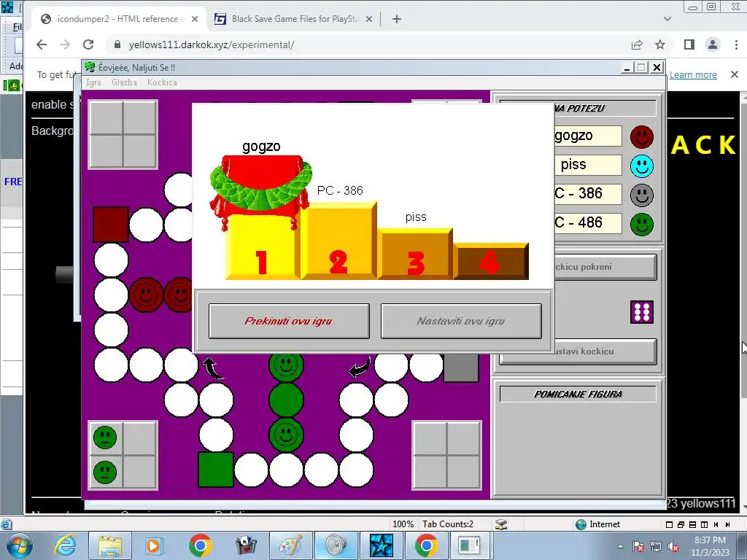Click the 'Nastaviti ovu igru' button
This screenshot has height=560, width=747.
(461, 321)
